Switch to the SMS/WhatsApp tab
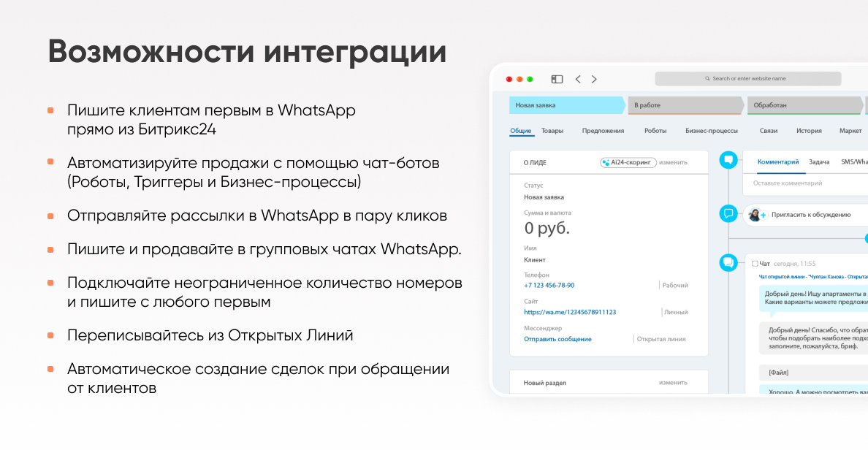The width and height of the screenshot is (868, 450). coord(854,161)
